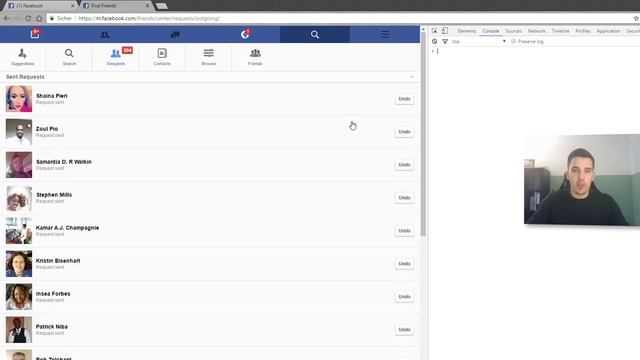Open the DevTools Timeline tab
Image resolution: width=640 pixels, height=360 pixels.
pos(560,31)
